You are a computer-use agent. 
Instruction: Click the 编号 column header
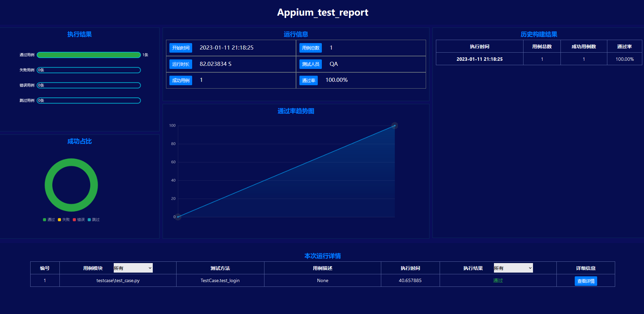click(x=45, y=268)
